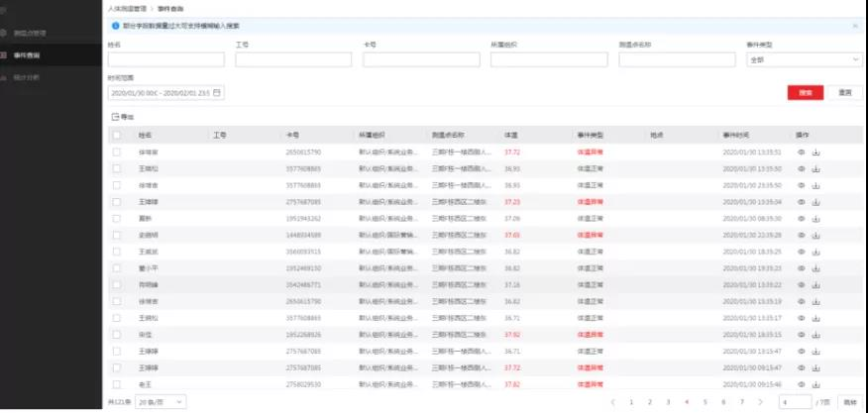Click the calendar icon in the time range field
Viewport: 868px width, 413px height.
click(217, 92)
